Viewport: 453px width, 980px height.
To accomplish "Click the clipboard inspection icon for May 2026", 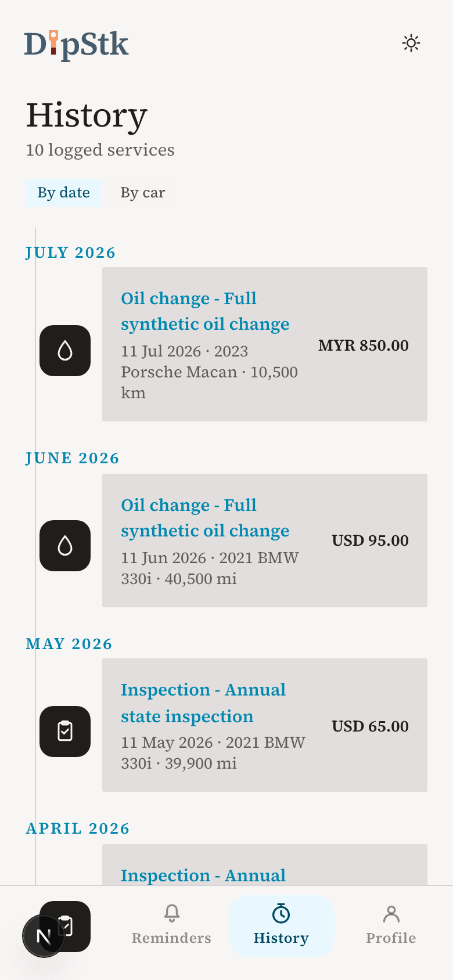I will (x=65, y=732).
